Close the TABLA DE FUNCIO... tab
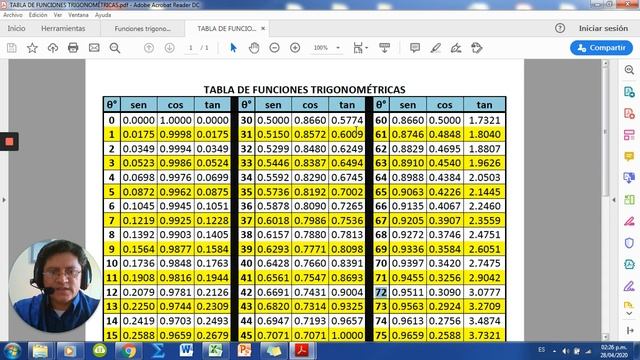 [x=263, y=29]
